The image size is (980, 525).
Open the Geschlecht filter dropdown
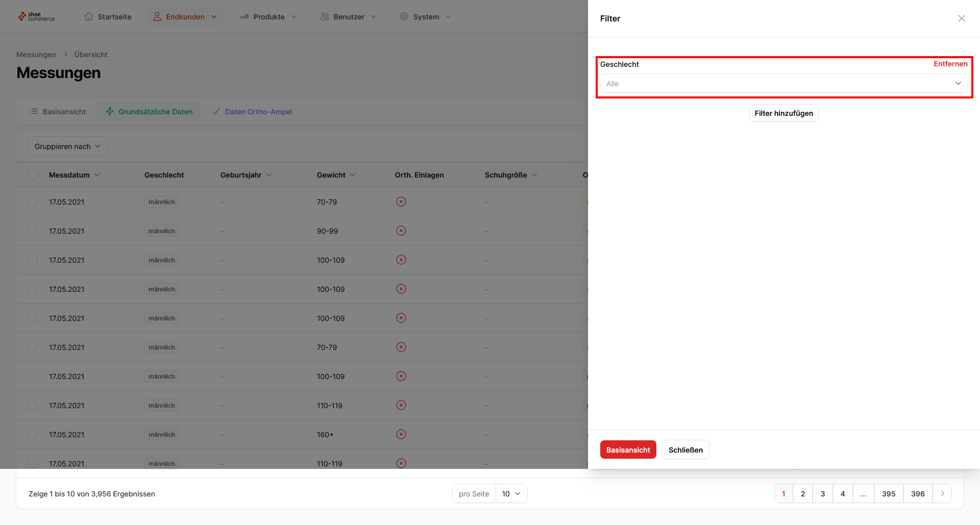[x=783, y=84]
